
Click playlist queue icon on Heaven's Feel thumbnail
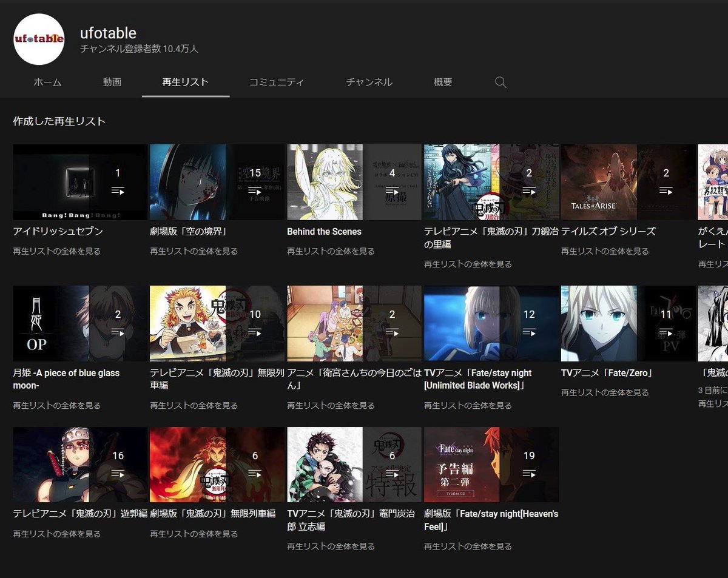click(x=529, y=474)
